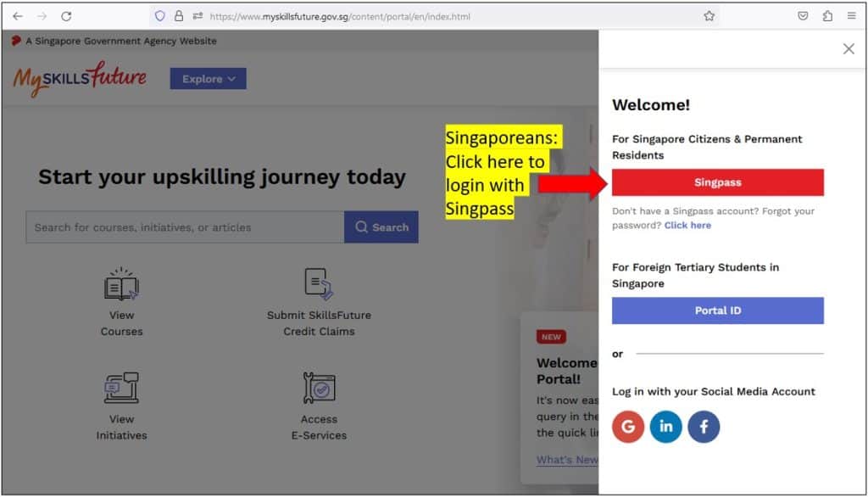Click the Singpass login button
The width and height of the screenshot is (868, 498).
(x=718, y=182)
